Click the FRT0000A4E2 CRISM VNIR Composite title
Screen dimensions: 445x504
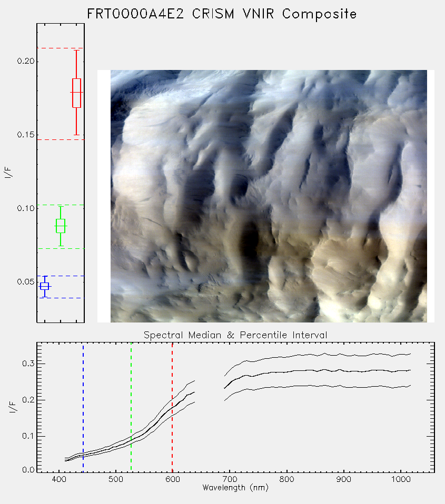222,14
